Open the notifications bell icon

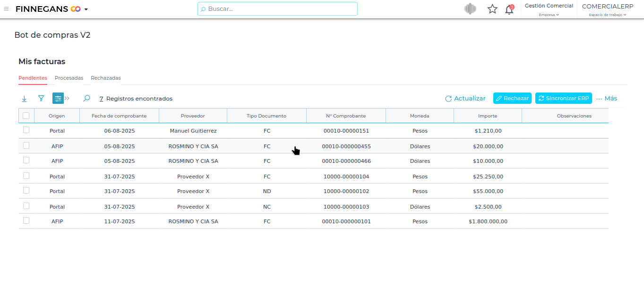(509, 9)
